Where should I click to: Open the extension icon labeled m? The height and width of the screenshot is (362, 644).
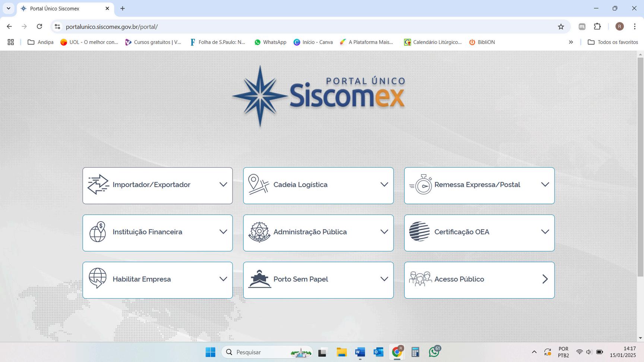[x=582, y=26]
